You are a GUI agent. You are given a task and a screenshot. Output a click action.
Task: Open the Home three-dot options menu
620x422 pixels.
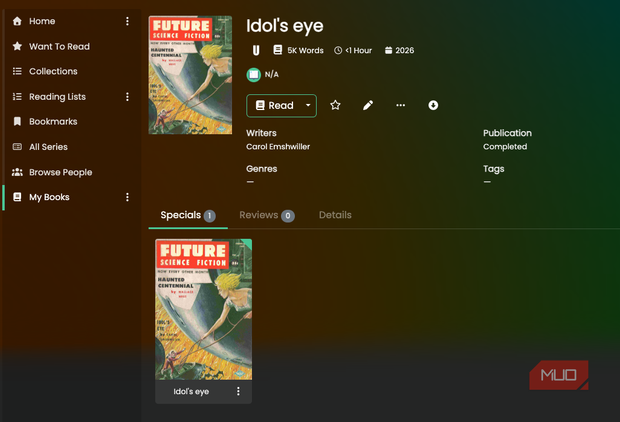click(127, 21)
